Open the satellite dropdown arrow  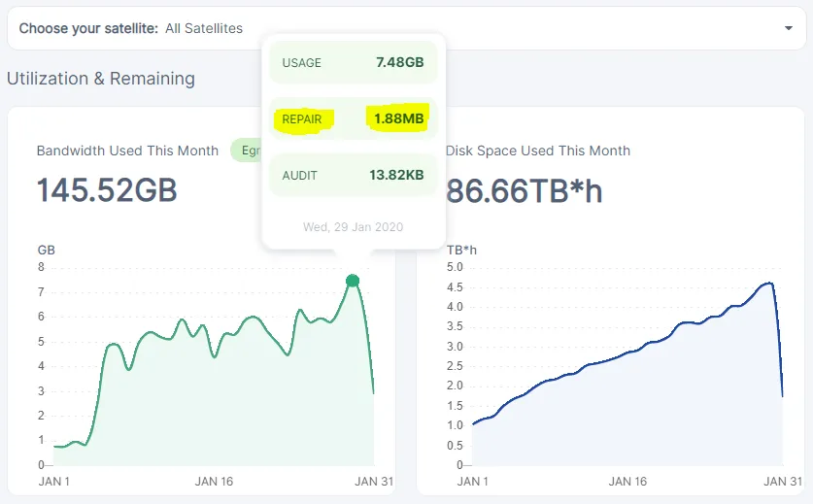[x=788, y=29]
